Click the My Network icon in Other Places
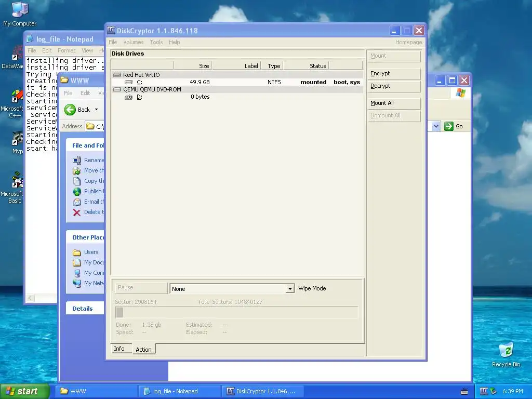 tap(77, 283)
